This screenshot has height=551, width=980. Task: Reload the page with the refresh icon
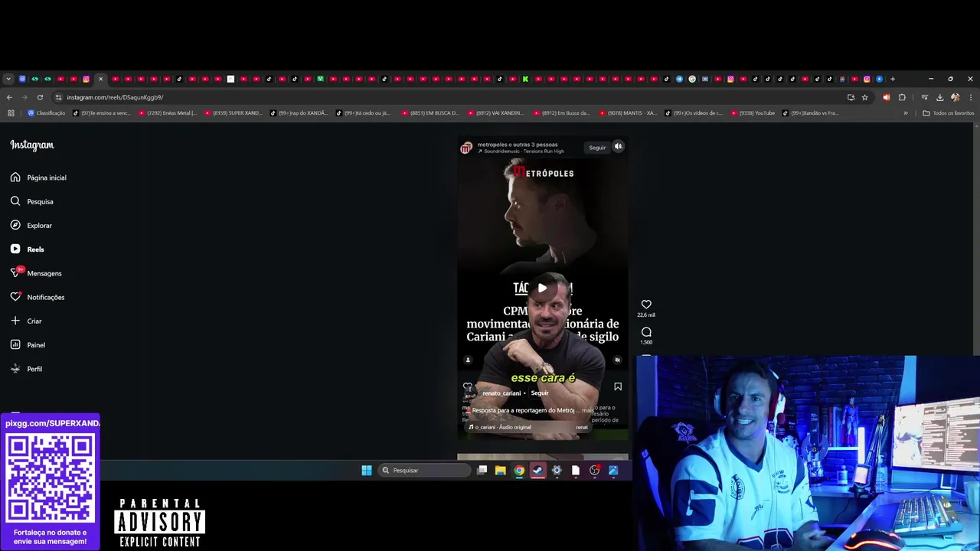pos(40,97)
